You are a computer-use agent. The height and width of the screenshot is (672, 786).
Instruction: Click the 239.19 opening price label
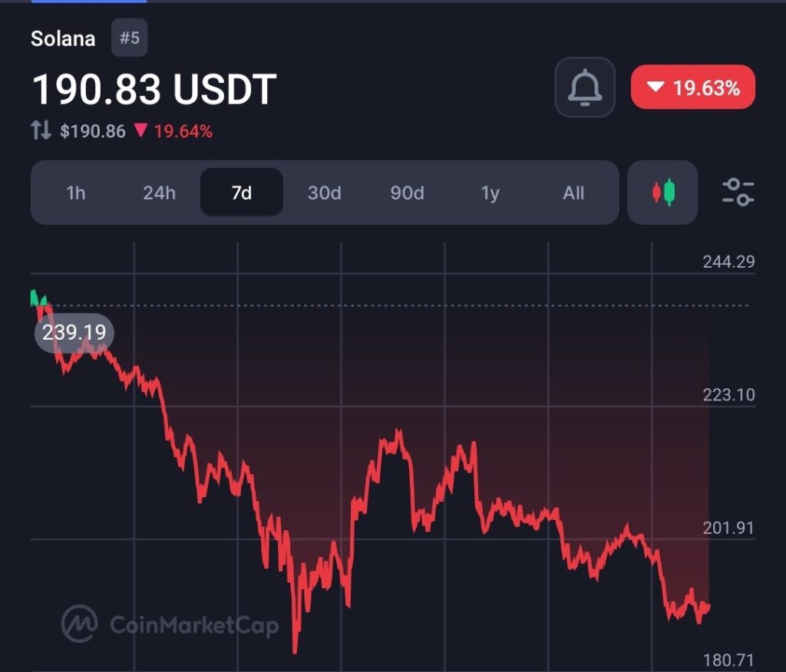[74, 334]
